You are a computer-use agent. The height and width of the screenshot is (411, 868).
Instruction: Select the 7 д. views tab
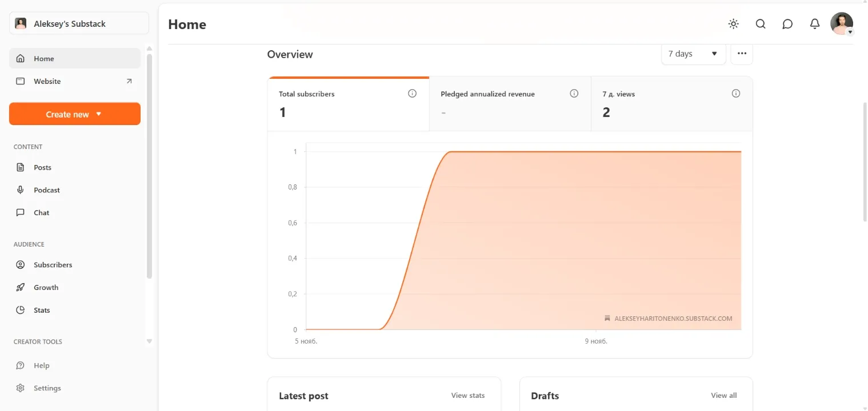[672, 104]
